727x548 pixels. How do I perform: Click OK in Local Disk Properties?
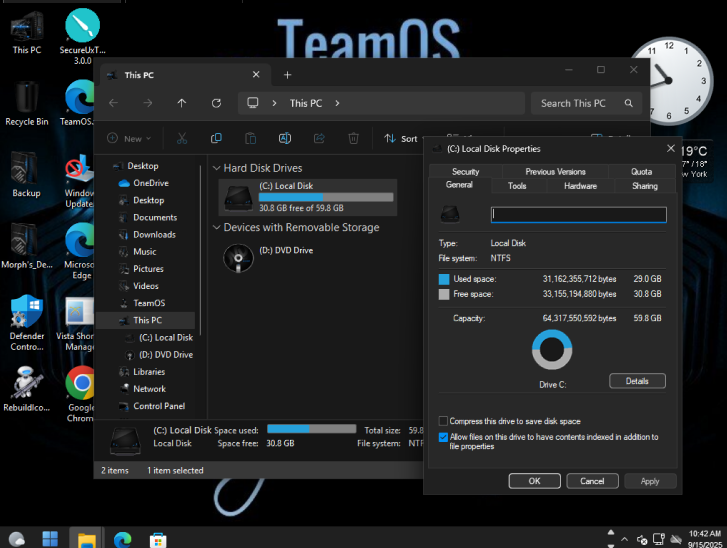(535, 481)
